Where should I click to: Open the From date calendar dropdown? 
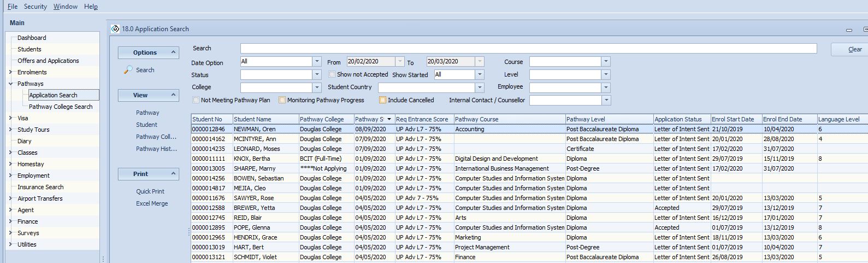(400, 62)
